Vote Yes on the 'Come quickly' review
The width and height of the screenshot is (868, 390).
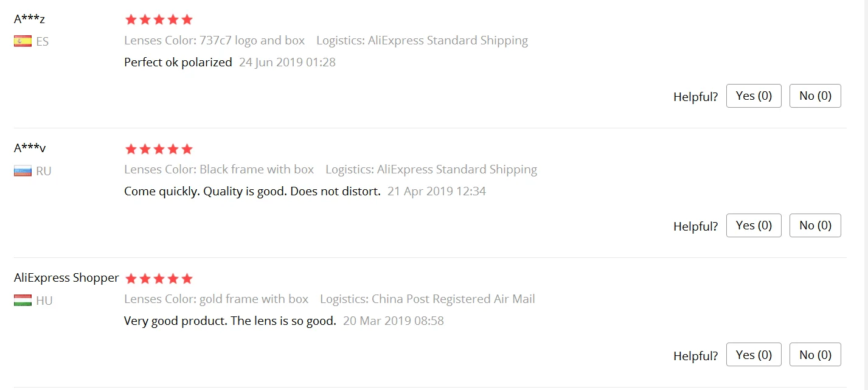[x=754, y=226]
